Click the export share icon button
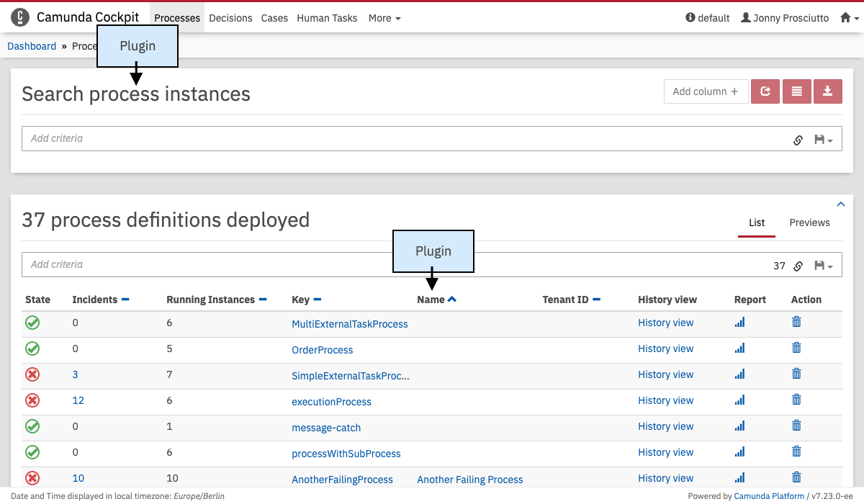This screenshot has height=504, width=864. pyautogui.click(x=765, y=91)
